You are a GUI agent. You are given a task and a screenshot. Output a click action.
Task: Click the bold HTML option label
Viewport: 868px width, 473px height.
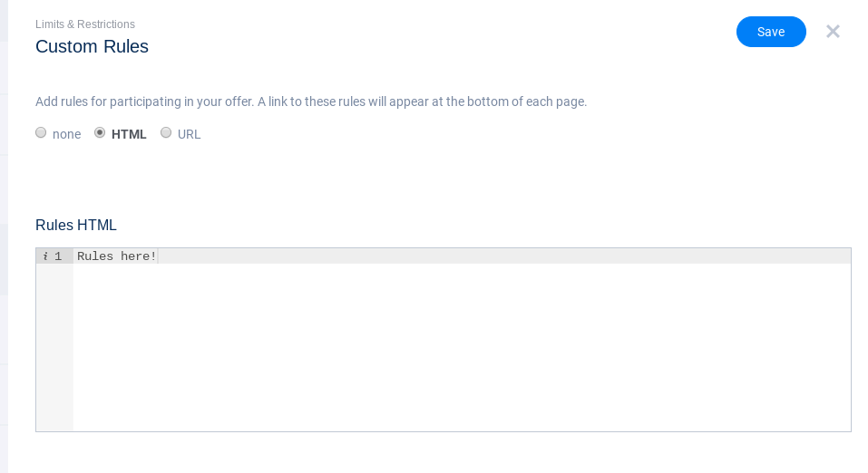(129, 134)
